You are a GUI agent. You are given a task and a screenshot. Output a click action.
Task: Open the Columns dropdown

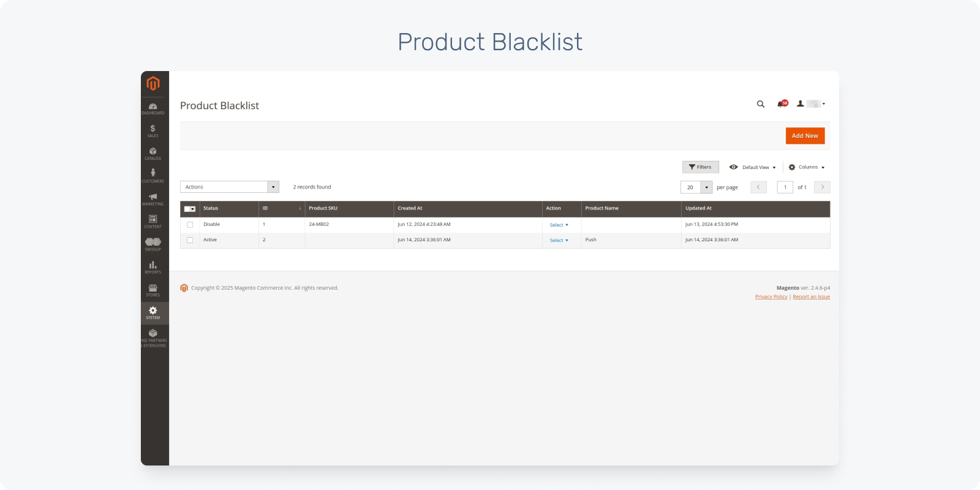[807, 167]
